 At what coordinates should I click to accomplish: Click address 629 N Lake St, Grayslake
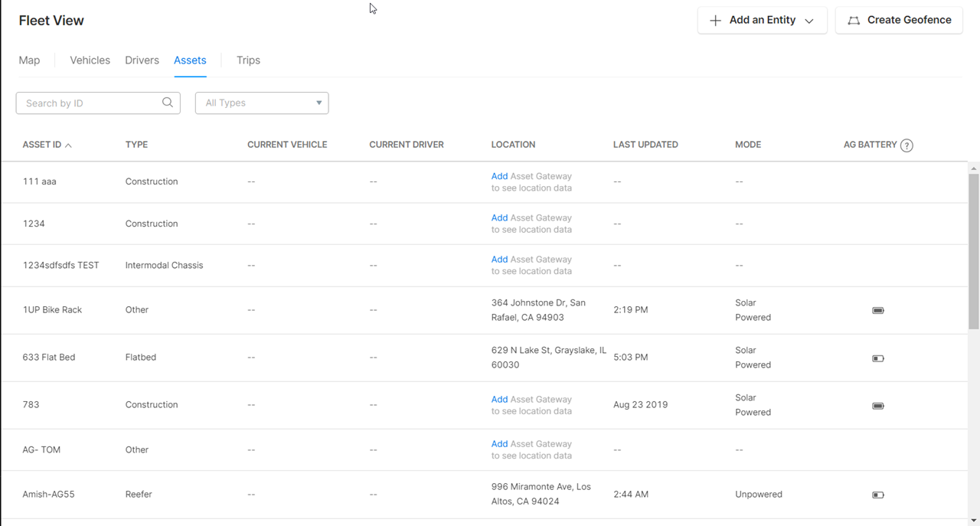click(x=549, y=358)
